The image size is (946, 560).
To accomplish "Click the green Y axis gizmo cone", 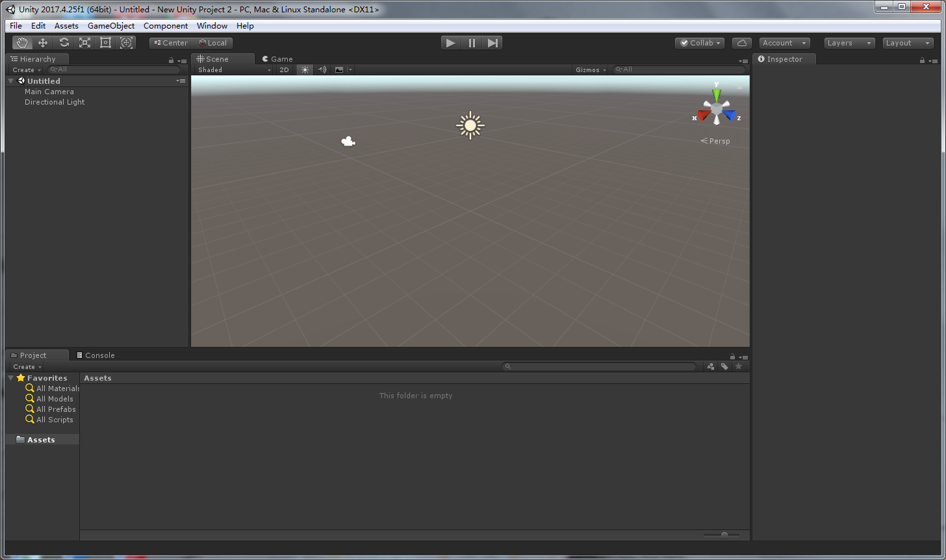I will (716, 94).
